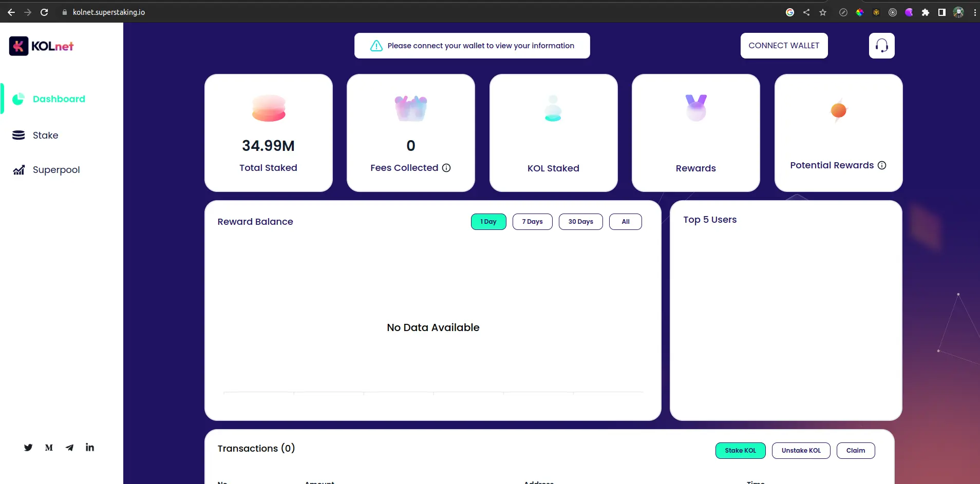Switch chart to 30 Days

click(580, 222)
